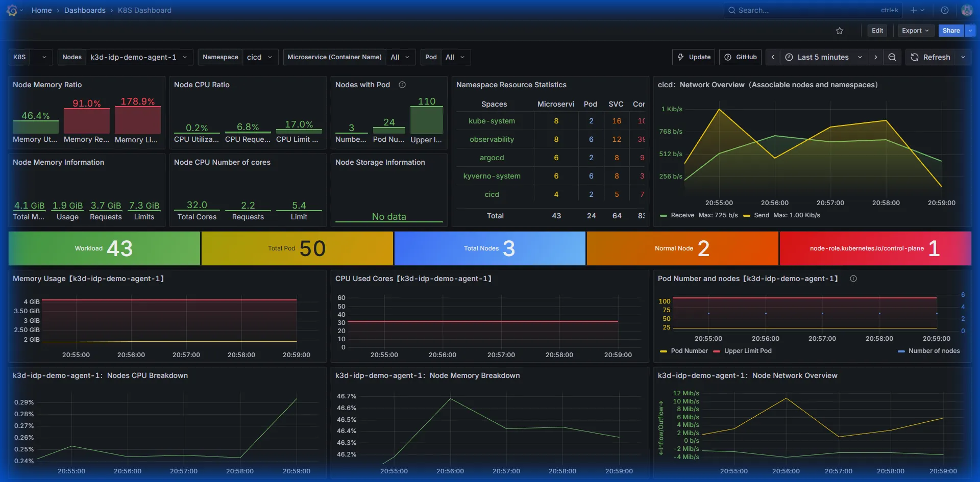
Task: Click K8S Dashboard breadcrumb title
Action: click(x=144, y=10)
